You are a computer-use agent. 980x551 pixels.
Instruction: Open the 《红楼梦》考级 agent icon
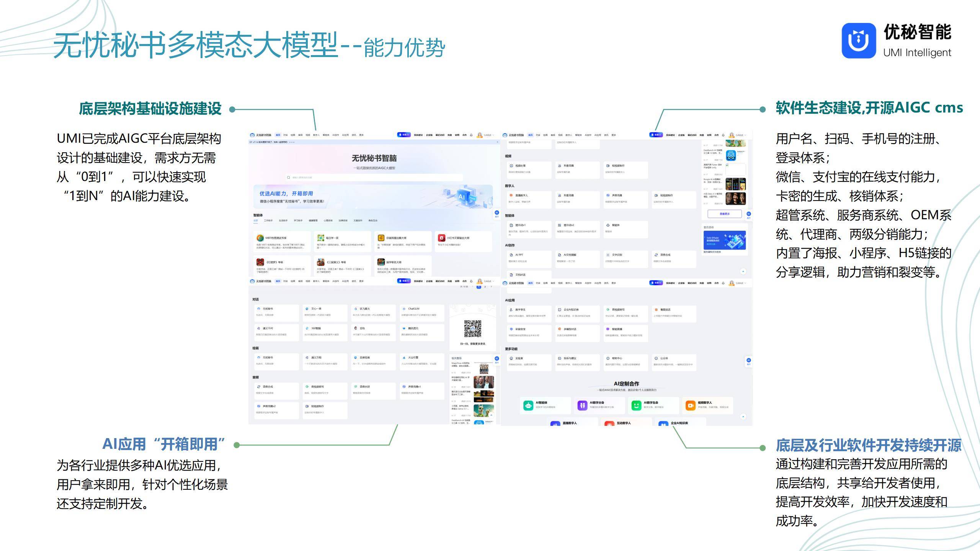(x=260, y=262)
